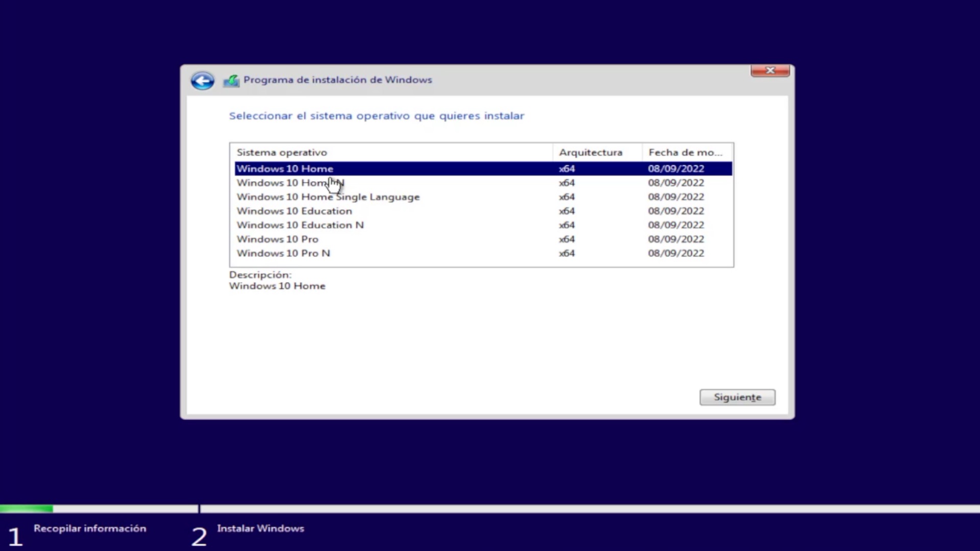Click the Recopilar información step label

pyautogui.click(x=90, y=529)
